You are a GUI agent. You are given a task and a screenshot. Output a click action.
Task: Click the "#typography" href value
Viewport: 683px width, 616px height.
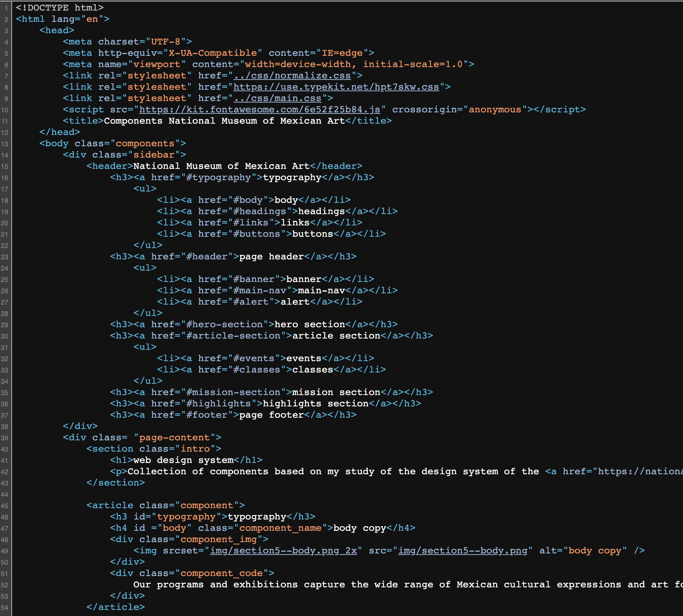[219, 177]
